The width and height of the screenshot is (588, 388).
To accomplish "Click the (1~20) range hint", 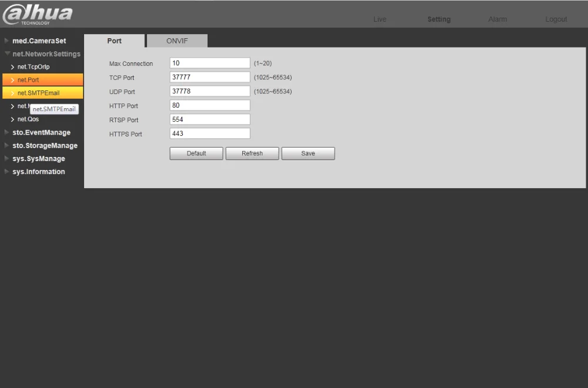I will pyautogui.click(x=262, y=63).
